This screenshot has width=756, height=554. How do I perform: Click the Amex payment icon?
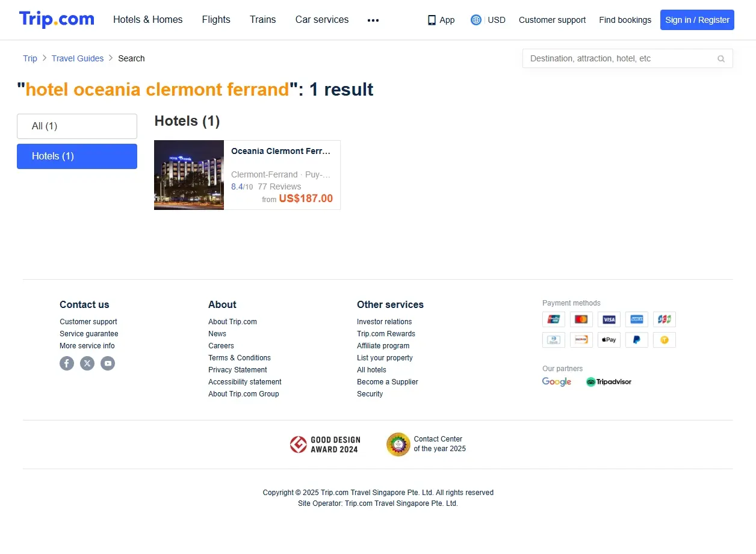637,319
